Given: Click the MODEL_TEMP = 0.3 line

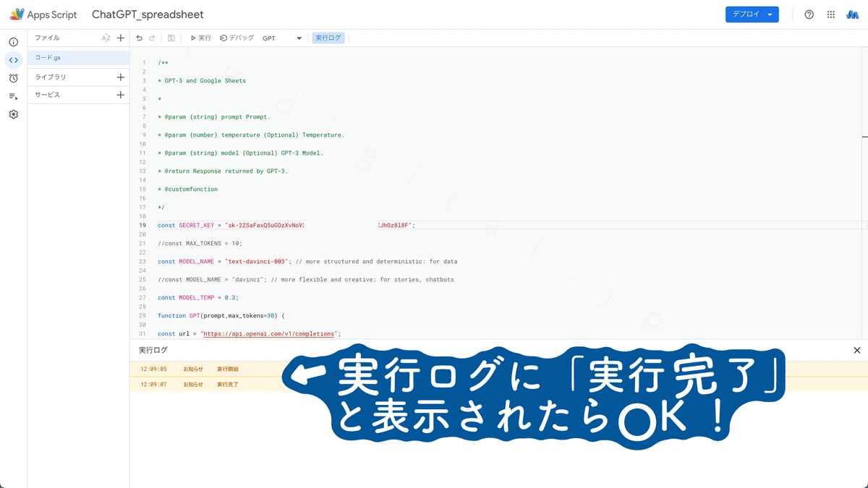Looking at the screenshot, I should (x=197, y=298).
